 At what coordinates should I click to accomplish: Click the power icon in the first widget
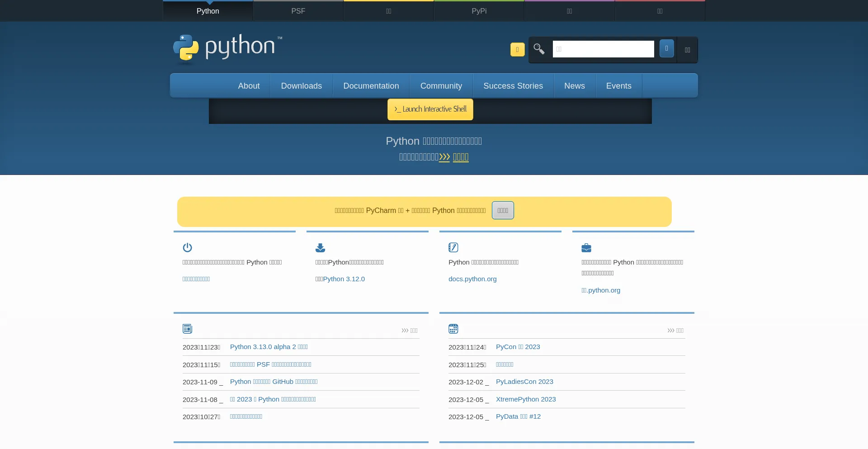pos(187,247)
